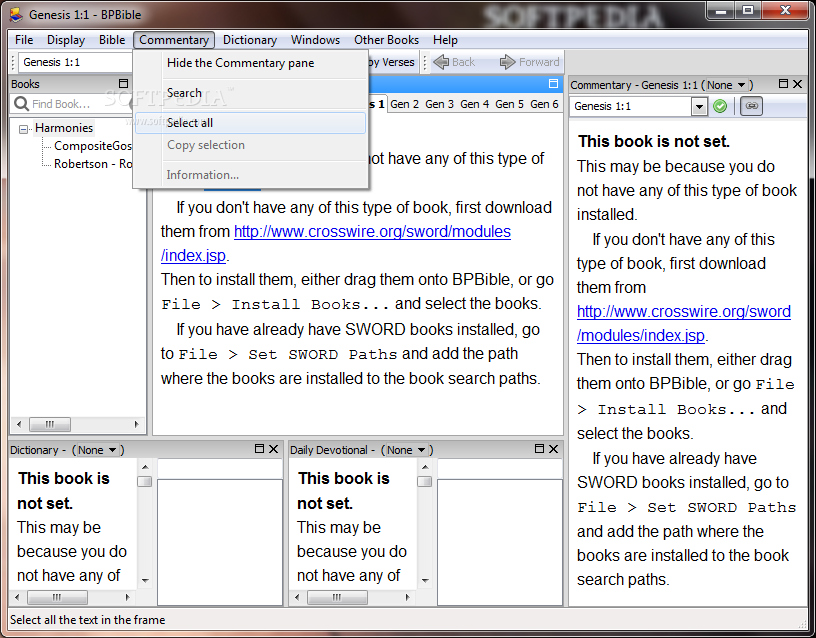Switch to Gen 4 chapter tab

(x=475, y=104)
